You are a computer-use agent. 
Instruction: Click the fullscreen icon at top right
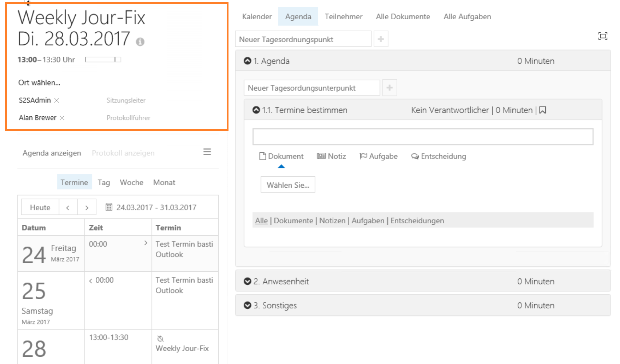(603, 36)
